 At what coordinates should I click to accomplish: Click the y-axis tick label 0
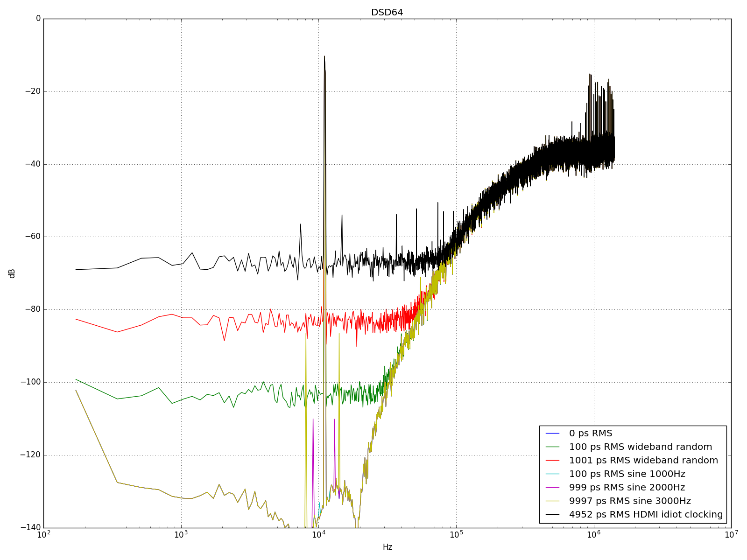coord(38,19)
